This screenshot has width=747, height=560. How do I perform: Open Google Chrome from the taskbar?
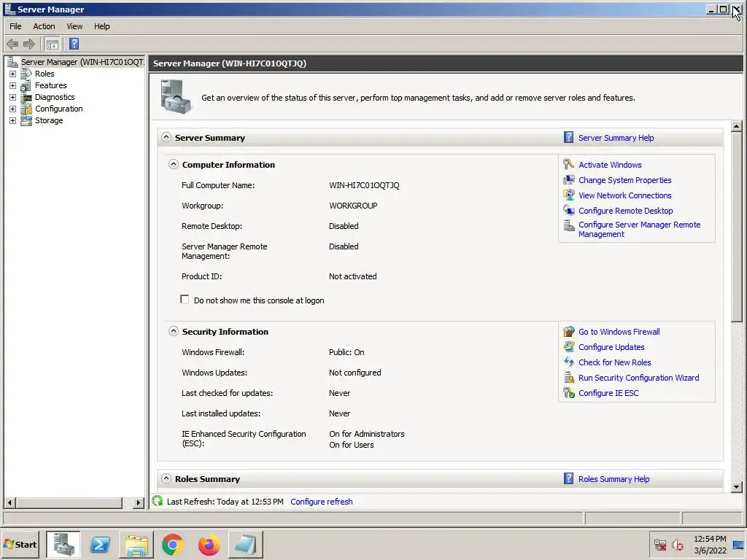172,544
